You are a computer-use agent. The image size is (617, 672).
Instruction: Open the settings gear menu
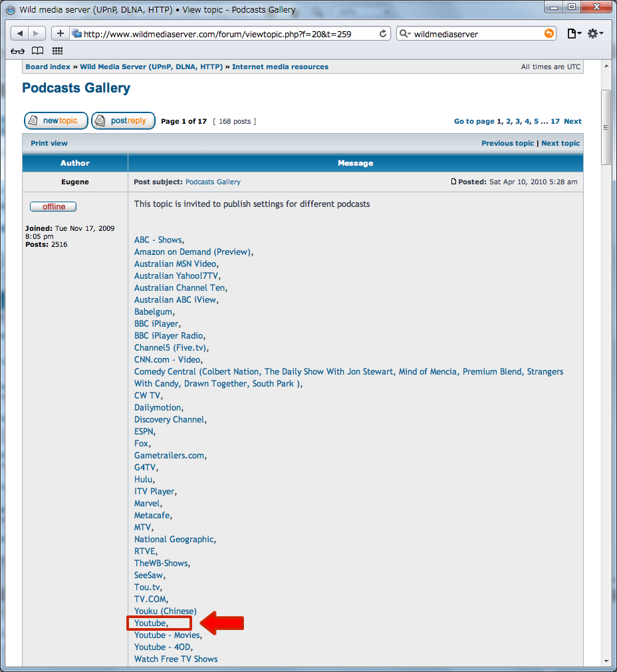coord(595,33)
